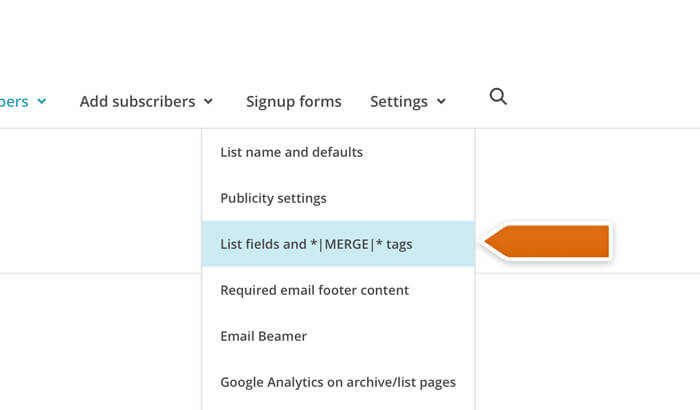Choose the Email Beamer option
700x410 pixels.
click(x=263, y=336)
